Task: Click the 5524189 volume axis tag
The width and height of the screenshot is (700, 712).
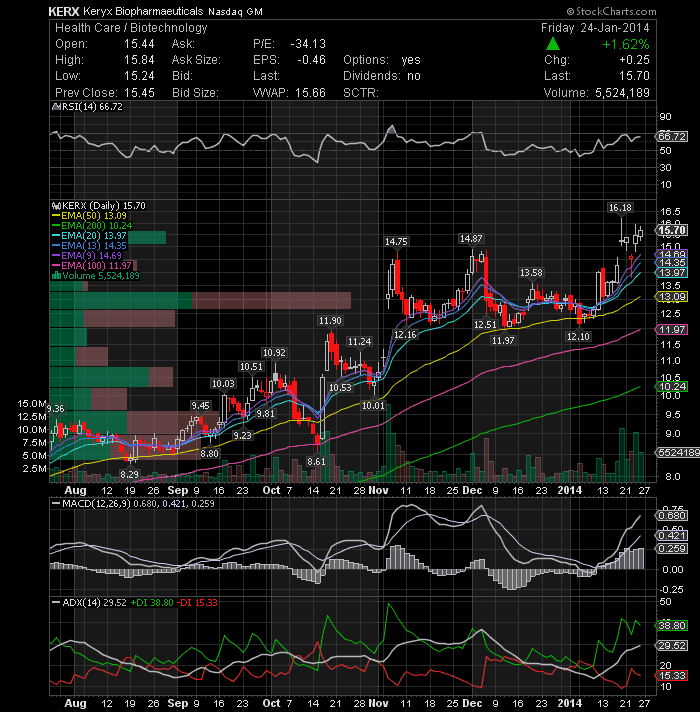Action: (677, 452)
